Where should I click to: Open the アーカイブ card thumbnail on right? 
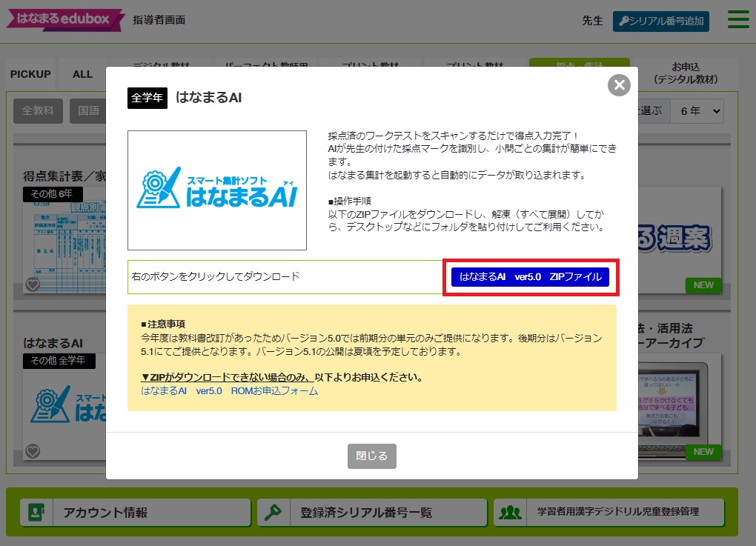680,407
